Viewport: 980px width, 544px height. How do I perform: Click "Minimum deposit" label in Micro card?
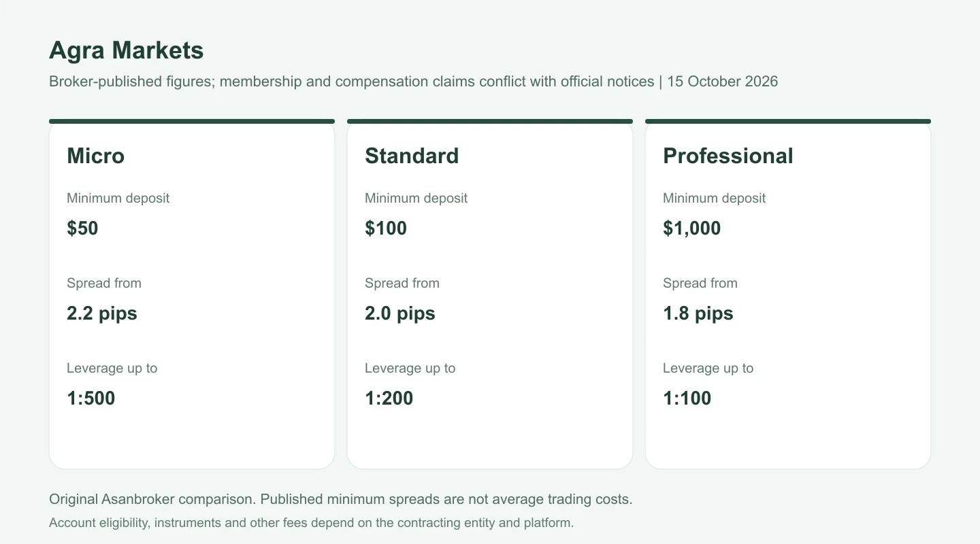point(118,199)
